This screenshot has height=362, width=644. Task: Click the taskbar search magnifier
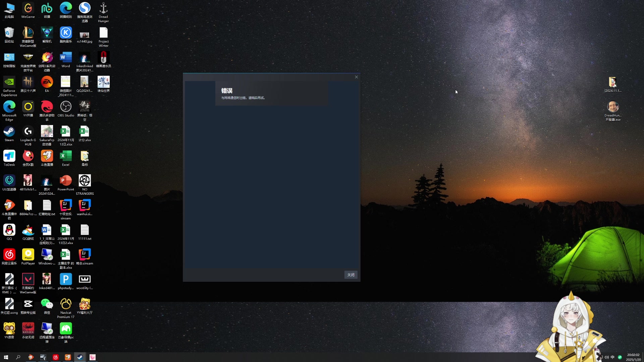[18, 357]
